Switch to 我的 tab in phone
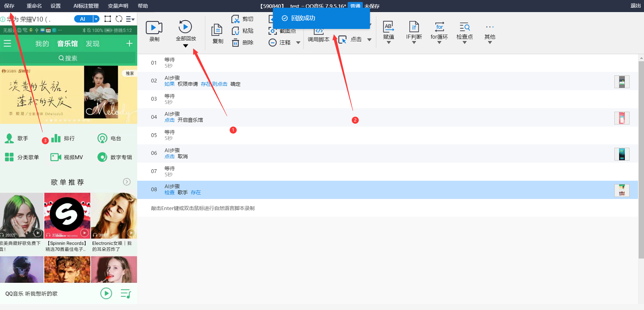This screenshot has width=644, height=310. [x=42, y=43]
